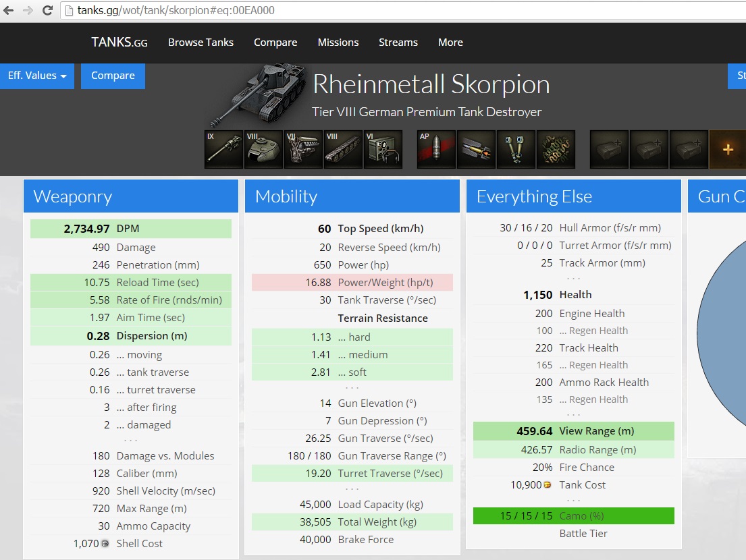746x560 pixels.
Task: Select the tier VIII turret module icon
Action: (x=263, y=149)
